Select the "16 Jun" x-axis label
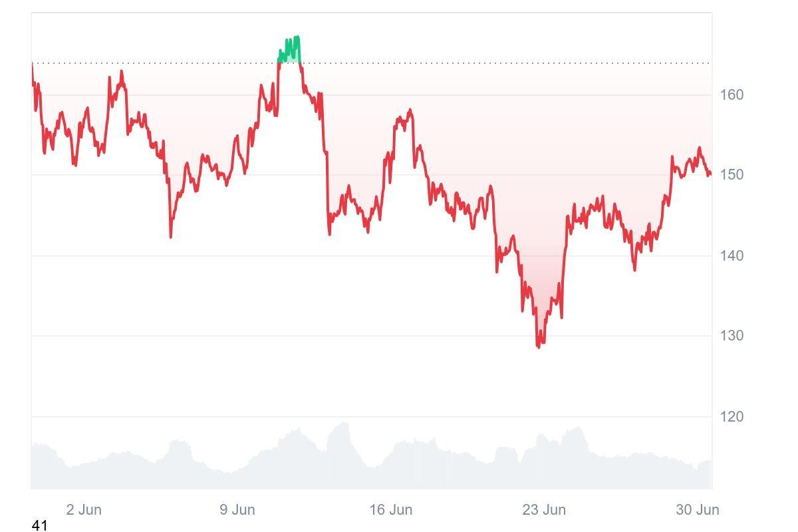 click(x=391, y=510)
